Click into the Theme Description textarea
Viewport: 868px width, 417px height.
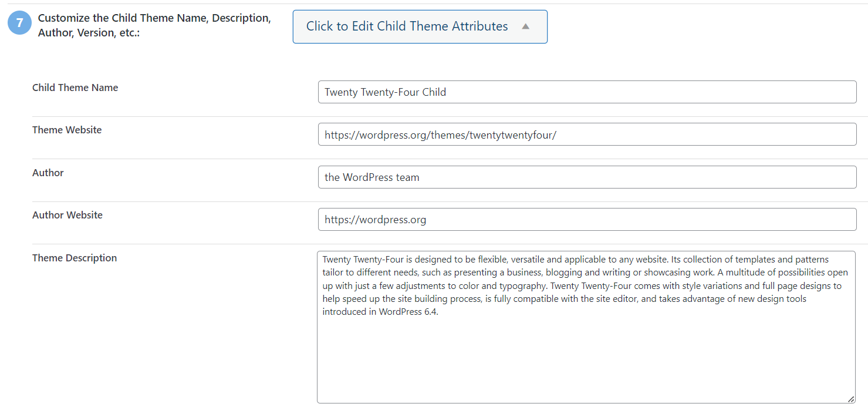click(586, 326)
